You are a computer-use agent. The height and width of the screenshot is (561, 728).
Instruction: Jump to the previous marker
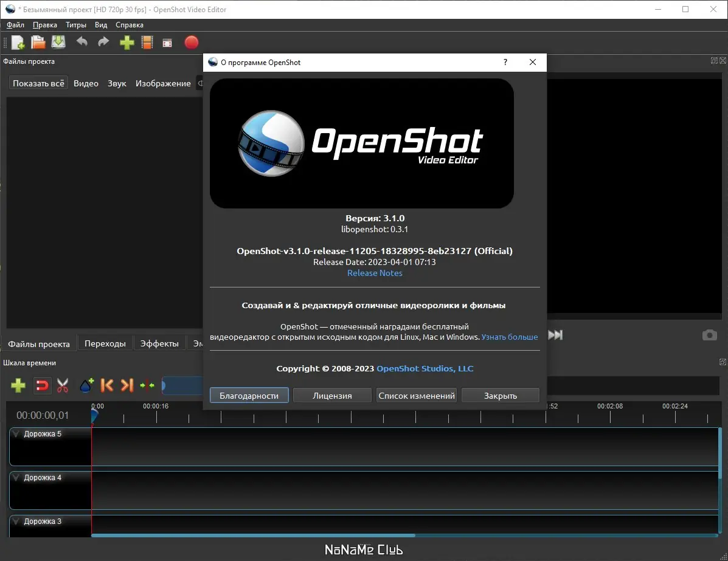point(107,385)
